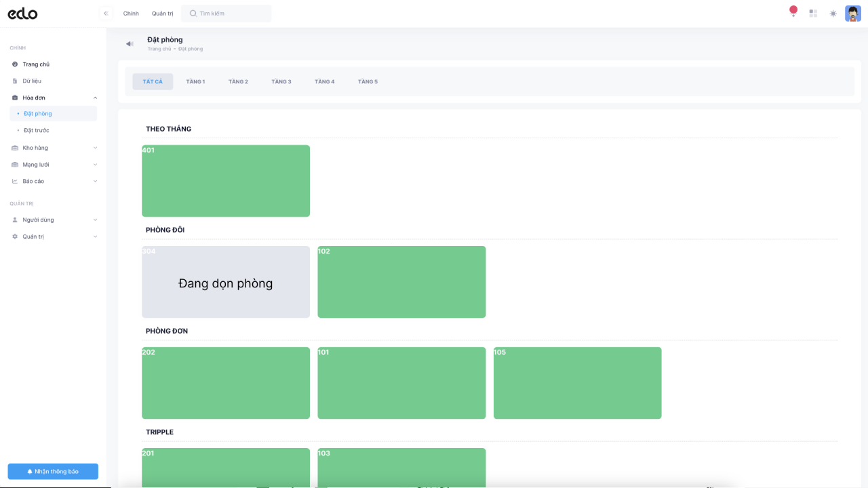Viewport: 868px width, 488px height.
Task: Click the Người dùng person icon
Action: 15,220
